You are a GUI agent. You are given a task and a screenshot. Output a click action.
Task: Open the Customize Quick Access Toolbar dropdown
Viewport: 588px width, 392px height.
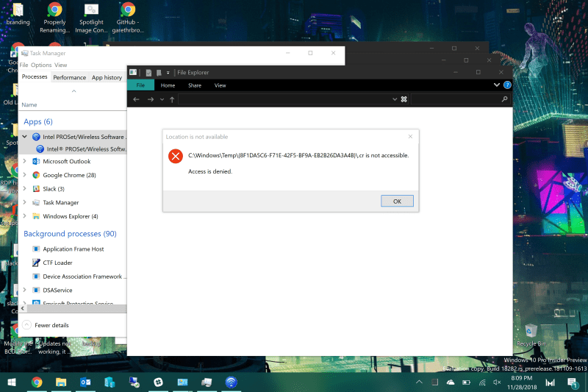pyautogui.click(x=168, y=72)
